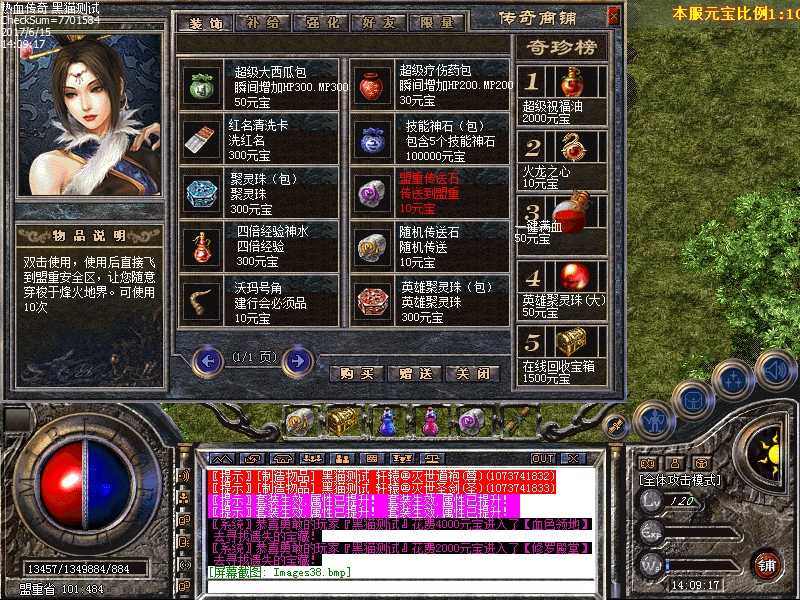Click the round sound speaker button

coord(774,369)
